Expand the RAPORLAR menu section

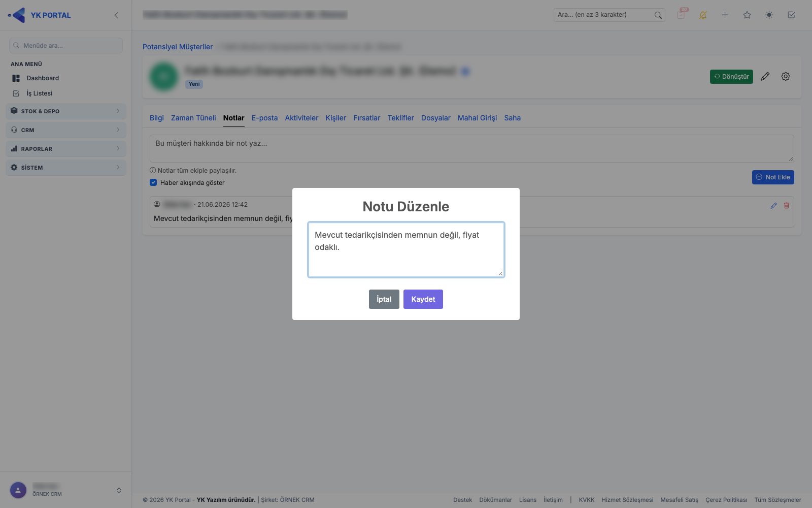(x=66, y=148)
